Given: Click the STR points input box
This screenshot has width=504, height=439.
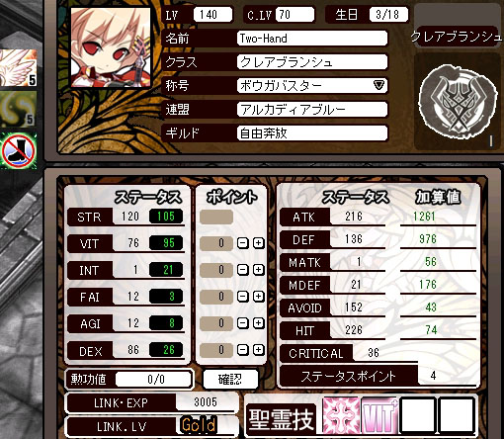Looking at the screenshot, I should (x=216, y=218).
